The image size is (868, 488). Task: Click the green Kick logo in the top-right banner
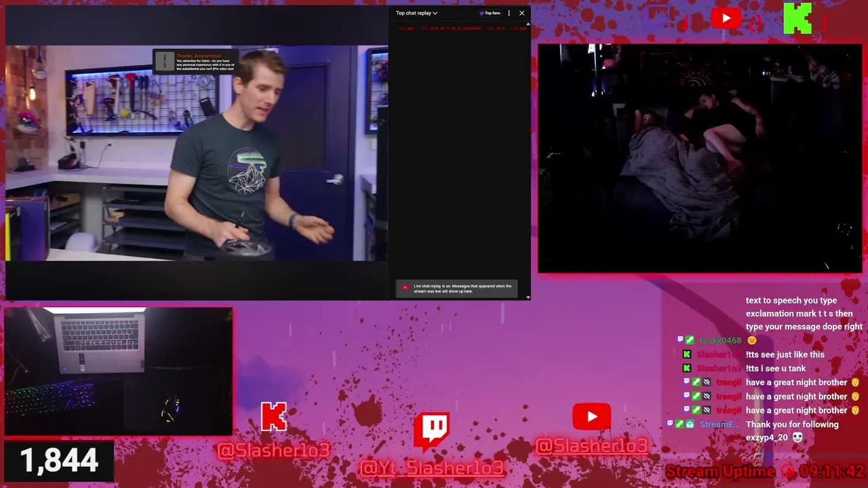tap(797, 18)
